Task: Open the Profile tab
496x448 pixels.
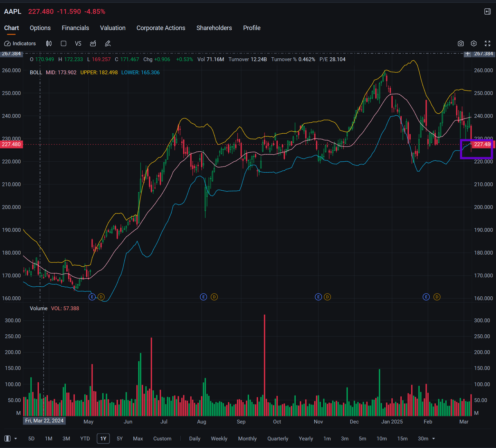Action: [252, 28]
